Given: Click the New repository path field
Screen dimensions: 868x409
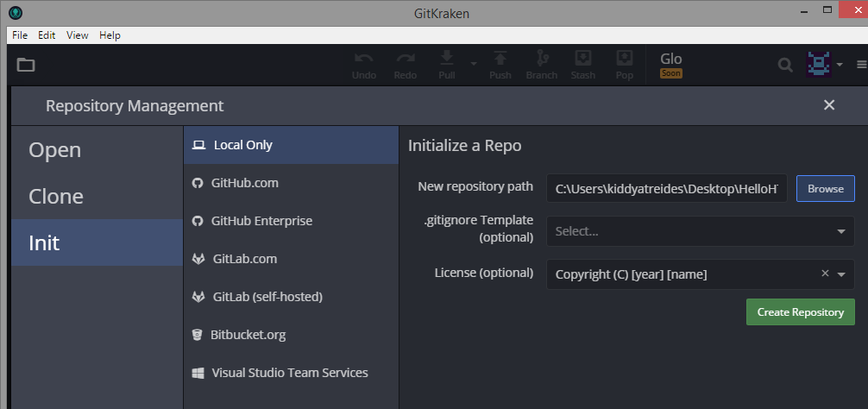Looking at the screenshot, I should [666, 188].
